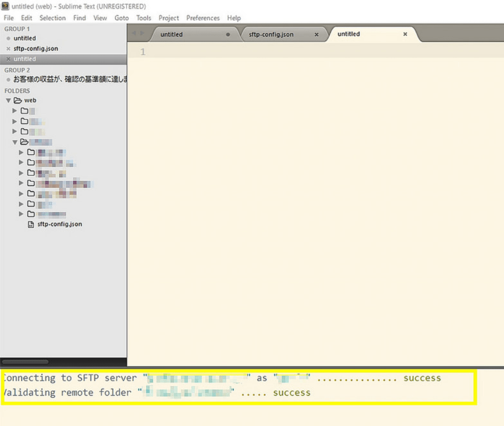Expand seventh nested folder in opened subfolder
Image resolution: width=504 pixels, height=426 pixels.
point(21,214)
